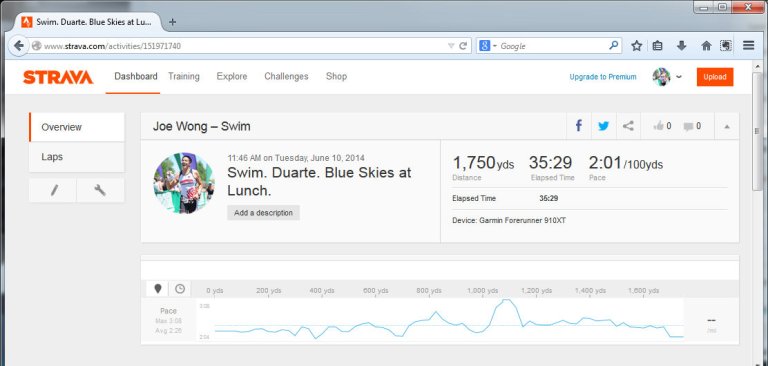Bookmark this page with the star icon
Screen dimensions: 768x366
(x=636, y=46)
